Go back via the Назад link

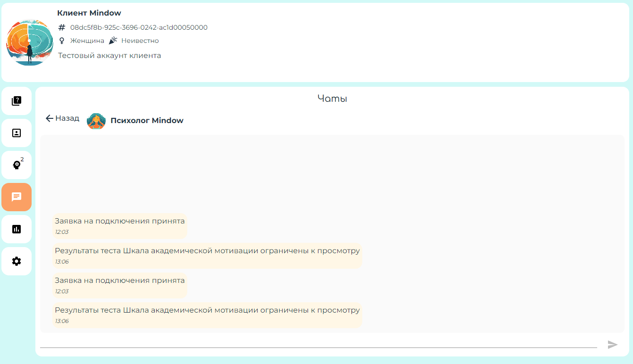click(62, 118)
